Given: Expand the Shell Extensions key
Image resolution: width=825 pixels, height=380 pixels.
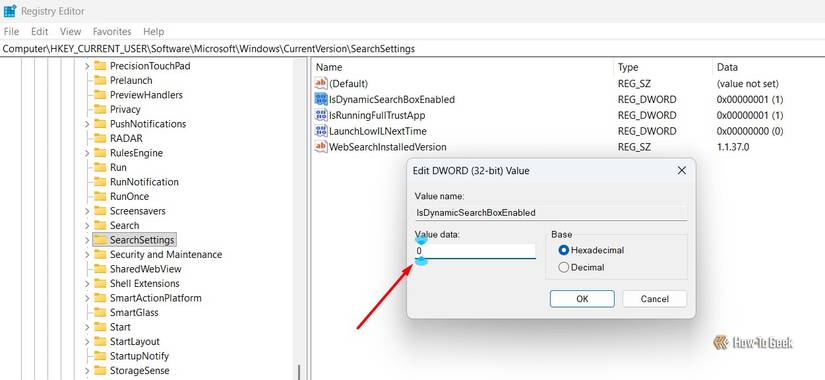Looking at the screenshot, I should 87,284.
